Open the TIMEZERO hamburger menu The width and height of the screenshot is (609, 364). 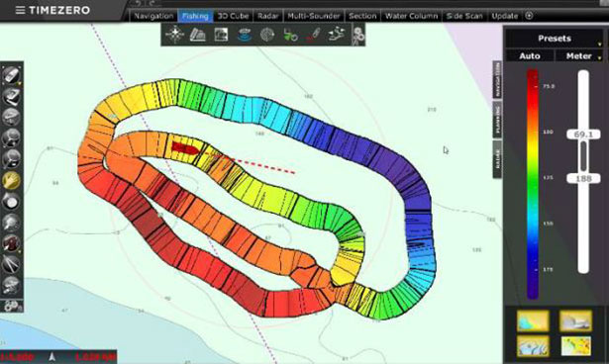click(x=20, y=10)
